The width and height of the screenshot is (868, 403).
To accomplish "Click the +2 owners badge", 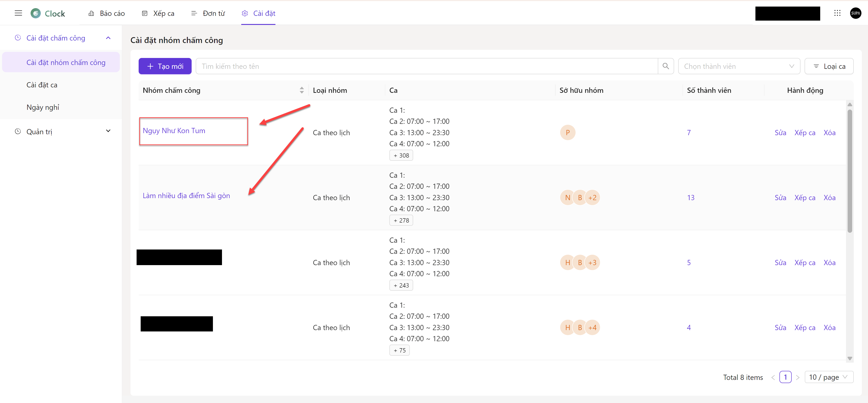I will point(592,198).
